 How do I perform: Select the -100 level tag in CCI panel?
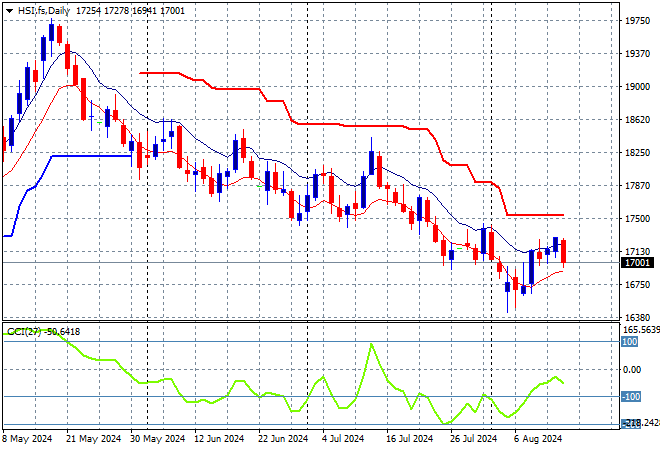click(631, 397)
